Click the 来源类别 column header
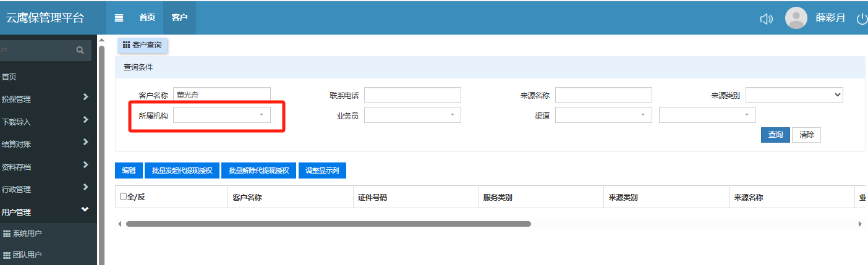868x265 pixels. click(666, 197)
